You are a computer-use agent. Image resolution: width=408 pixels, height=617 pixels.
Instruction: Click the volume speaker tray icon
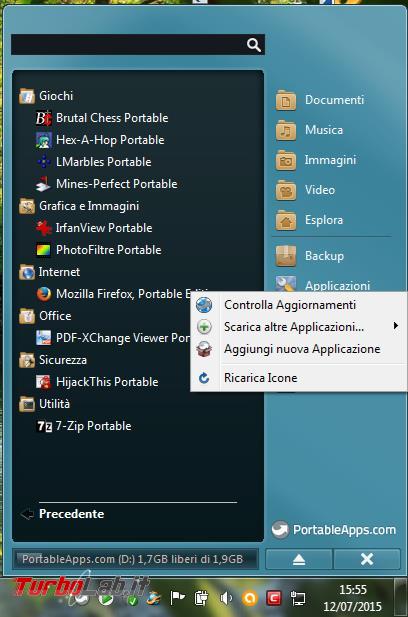tap(226, 599)
